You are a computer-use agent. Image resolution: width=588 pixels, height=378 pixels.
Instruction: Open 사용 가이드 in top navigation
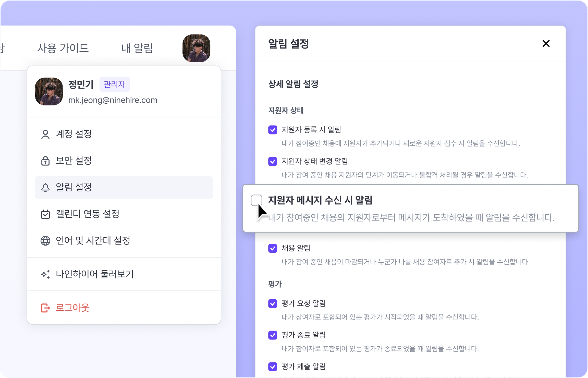[x=63, y=48]
